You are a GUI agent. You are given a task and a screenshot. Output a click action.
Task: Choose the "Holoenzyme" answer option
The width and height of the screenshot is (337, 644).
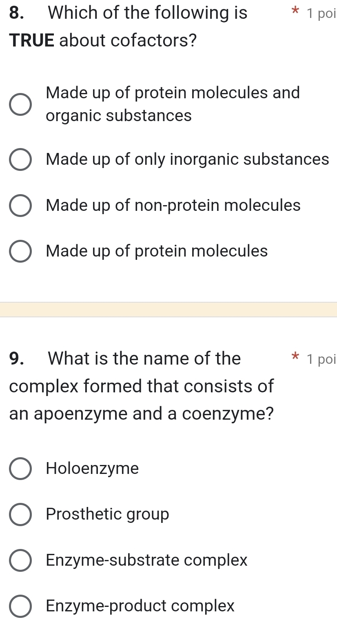point(21,469)
